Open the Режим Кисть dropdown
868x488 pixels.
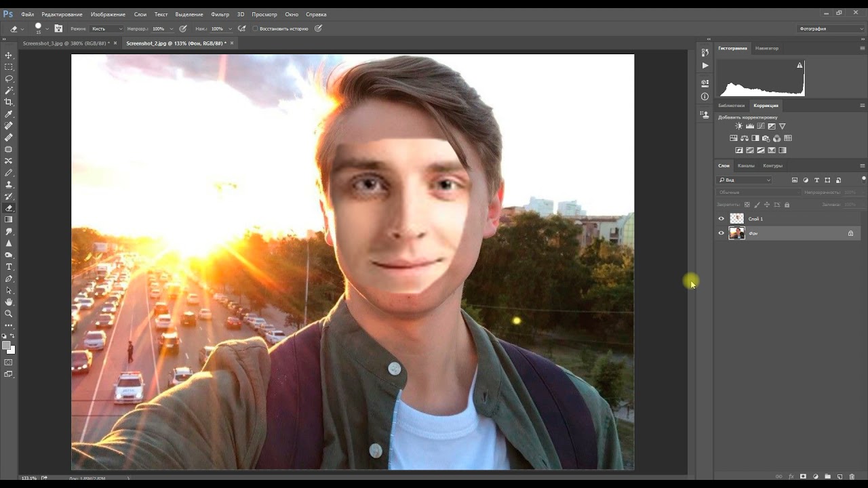[106, 28]
